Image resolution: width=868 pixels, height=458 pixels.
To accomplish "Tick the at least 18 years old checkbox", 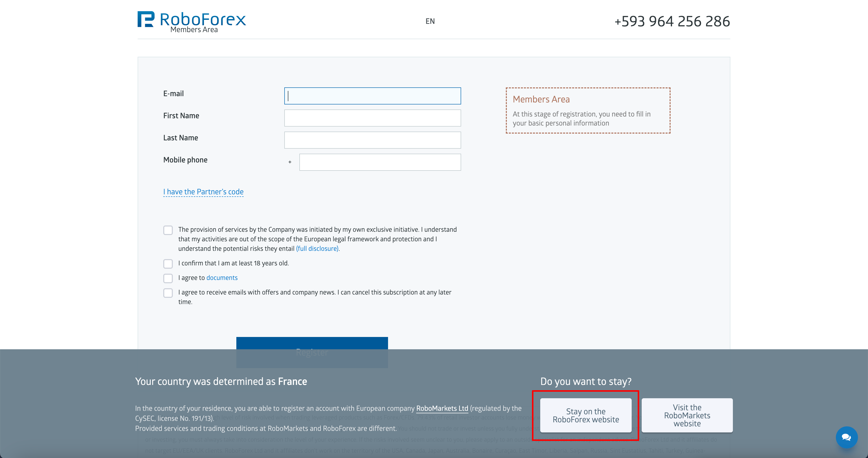I will (168, 264).
